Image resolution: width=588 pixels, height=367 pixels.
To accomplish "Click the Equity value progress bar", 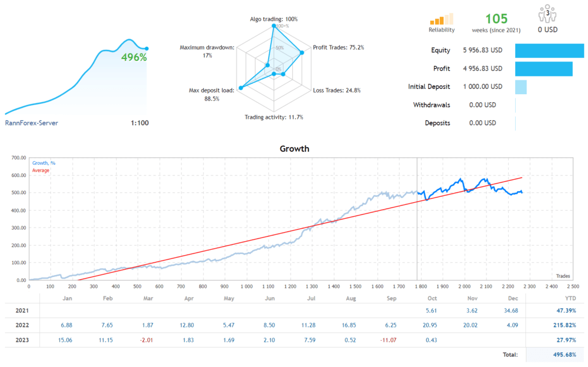I will click(549, 51).
